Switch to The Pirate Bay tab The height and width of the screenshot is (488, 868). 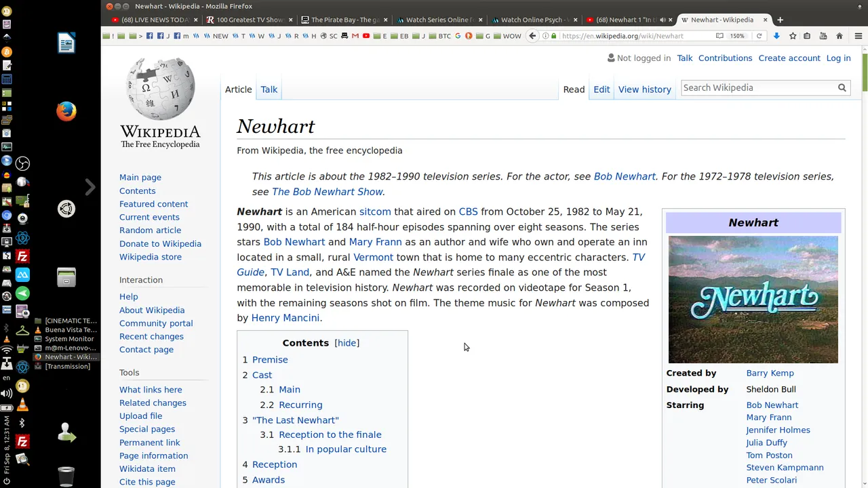point(344,20)
